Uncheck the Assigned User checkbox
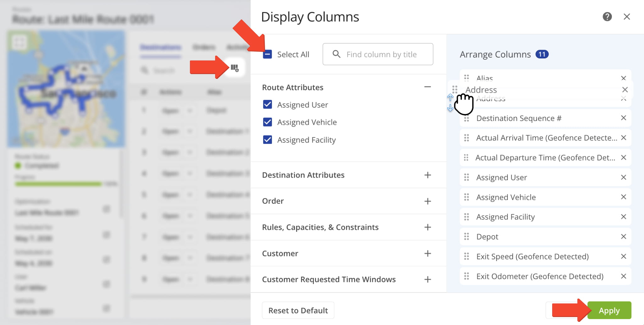This screenshot has width=644, height=325. [267, 104]
